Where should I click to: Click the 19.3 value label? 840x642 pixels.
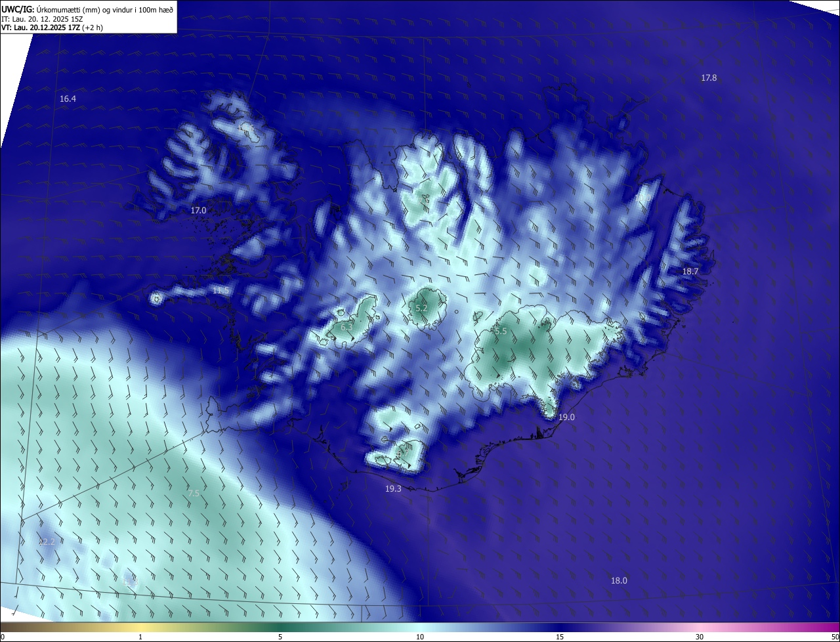pos(393,489)
